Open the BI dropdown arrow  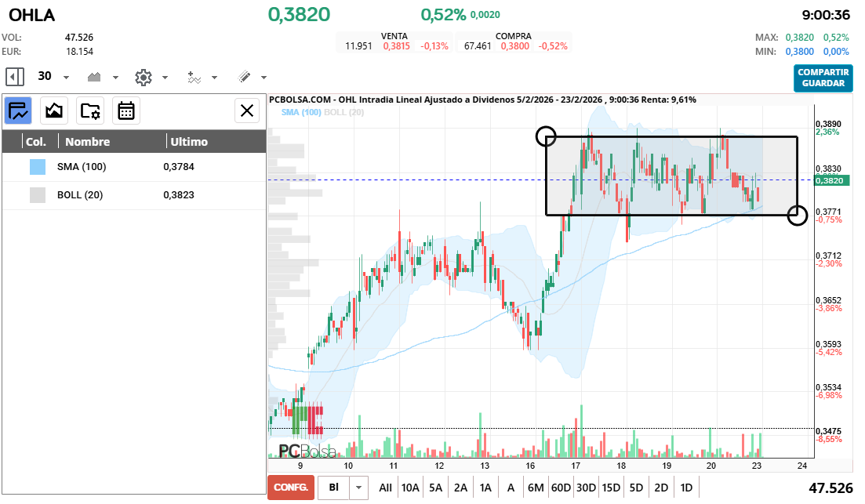coord(359,488)
